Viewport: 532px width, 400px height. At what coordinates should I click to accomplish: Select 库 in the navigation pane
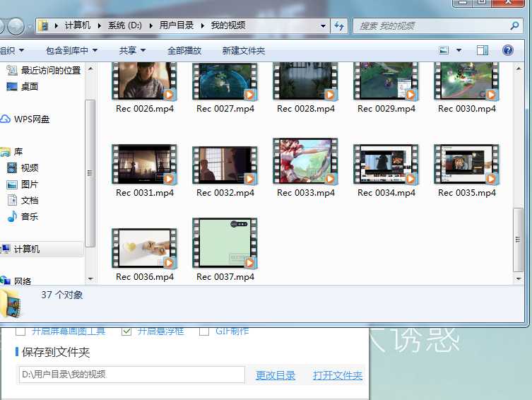[18, 152]
